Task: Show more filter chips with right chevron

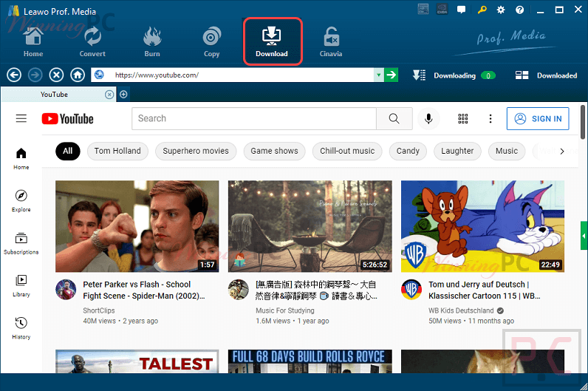Action: (x=561, y=152)
